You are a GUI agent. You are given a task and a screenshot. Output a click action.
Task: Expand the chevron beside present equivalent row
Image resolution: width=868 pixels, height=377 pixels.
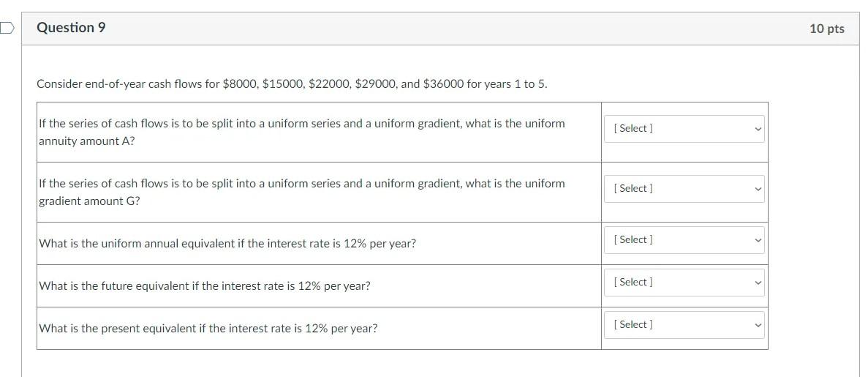[x=758, y=325]
